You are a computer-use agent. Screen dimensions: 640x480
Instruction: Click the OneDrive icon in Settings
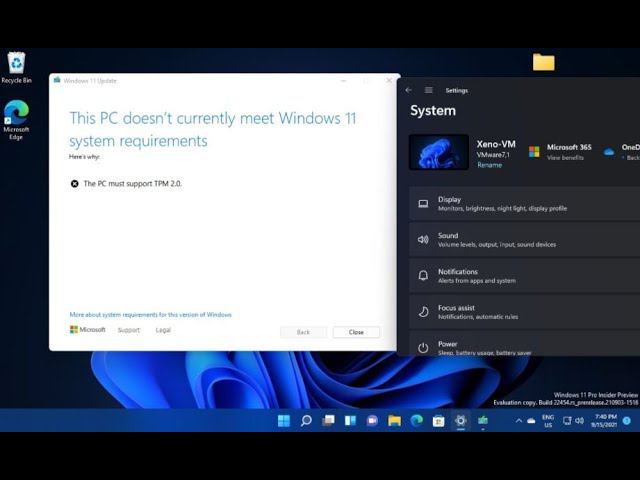tap(609, 152)
